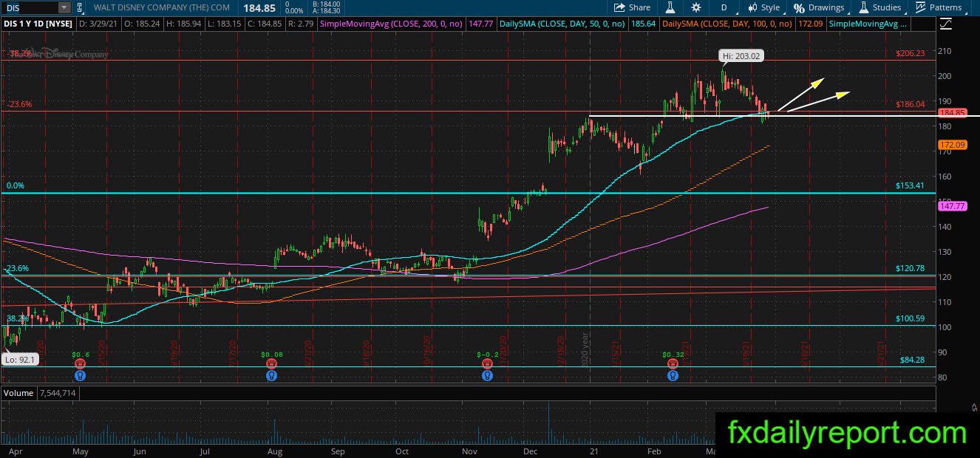Click the -23.6% Fibonacci label near 186
Viewport: 980px width, 458px height.
coord(18,104)
